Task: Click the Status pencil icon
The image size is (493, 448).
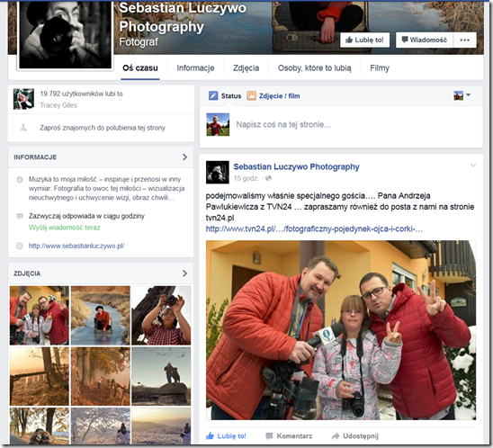Action: (213, 95)
